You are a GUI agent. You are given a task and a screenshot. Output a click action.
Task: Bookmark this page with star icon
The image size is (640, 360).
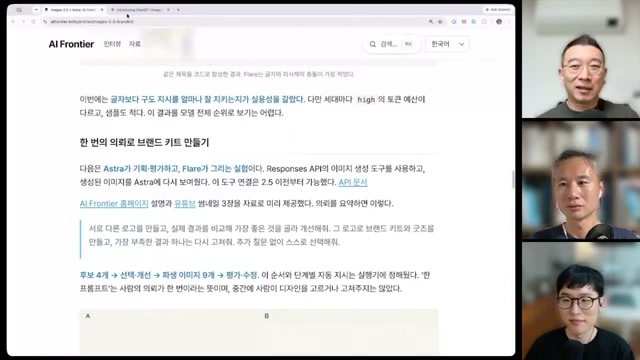440,21
